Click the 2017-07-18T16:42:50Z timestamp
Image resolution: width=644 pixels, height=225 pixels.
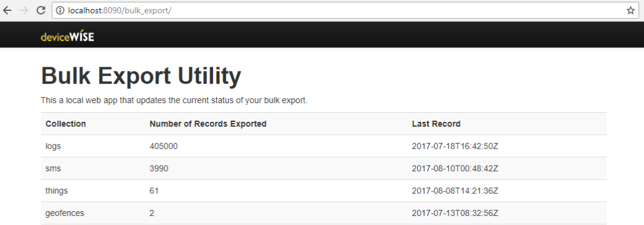point(455,146)
